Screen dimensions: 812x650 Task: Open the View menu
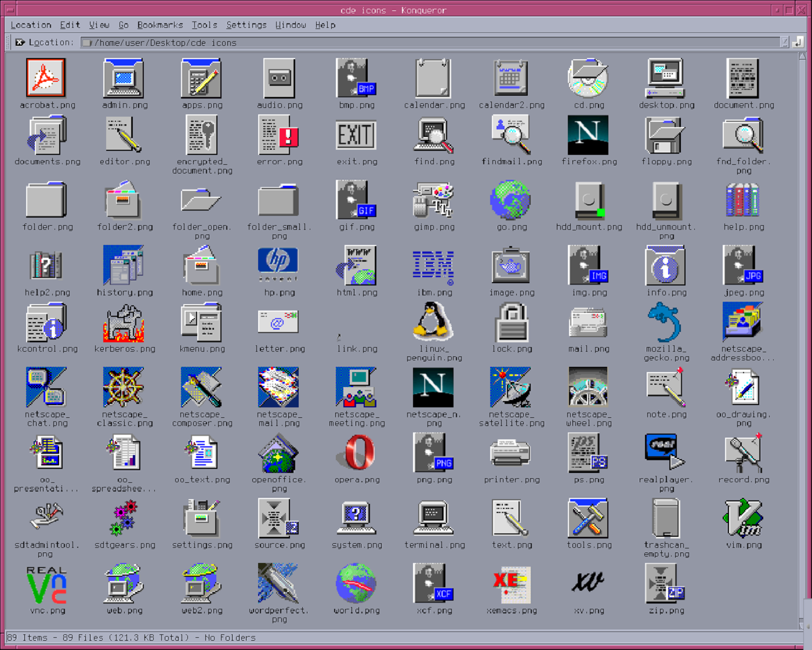click(x=99, y=25)
